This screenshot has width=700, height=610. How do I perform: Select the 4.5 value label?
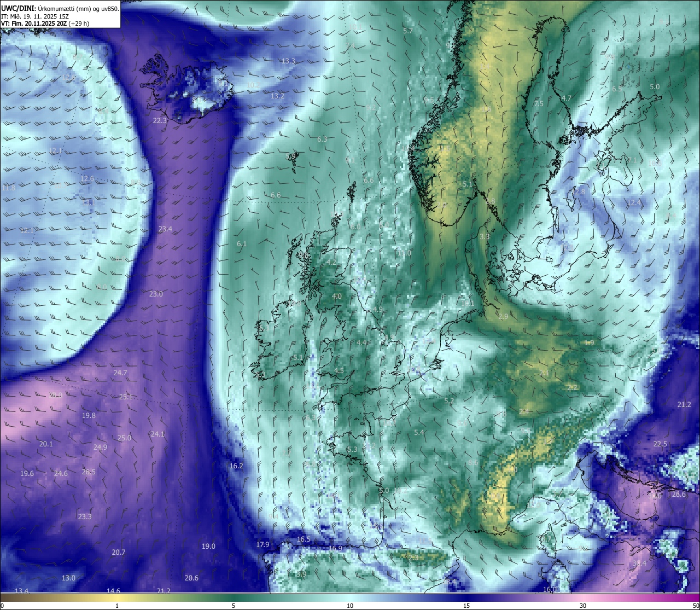pos(339,371)
